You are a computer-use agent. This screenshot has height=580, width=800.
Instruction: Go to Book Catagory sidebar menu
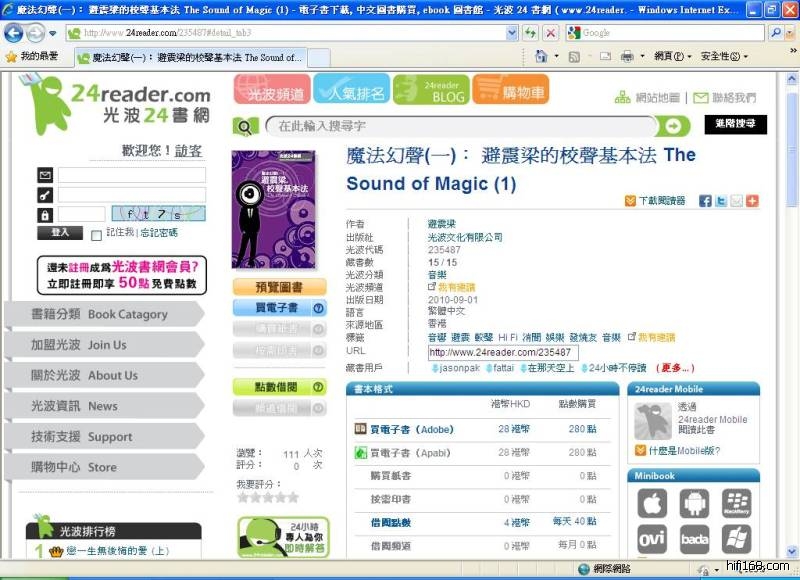[x=99, y=314]
